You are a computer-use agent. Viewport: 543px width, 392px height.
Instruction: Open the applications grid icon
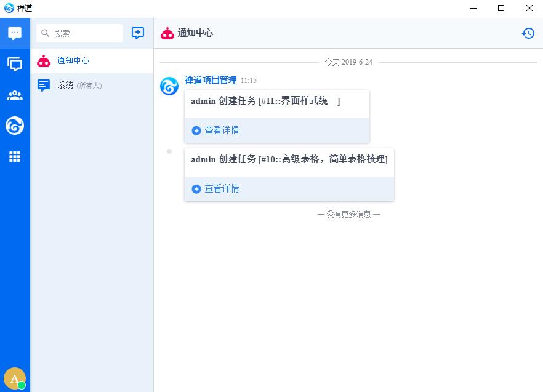click(x=15, y=157)
